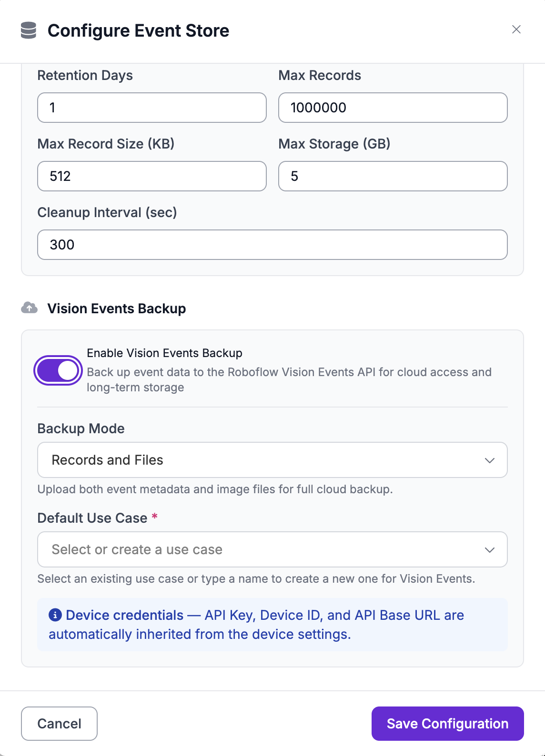Click the cloud upload icon by Vision Events Backup
Image resolution: width=545 pixels, height=756 pixels.
(30, 308)
